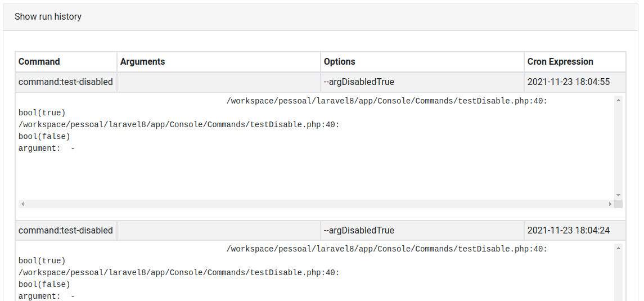
Task: Click the 2021-11-23 18:04:24 timestamp cell
Action: pos(569,231)
